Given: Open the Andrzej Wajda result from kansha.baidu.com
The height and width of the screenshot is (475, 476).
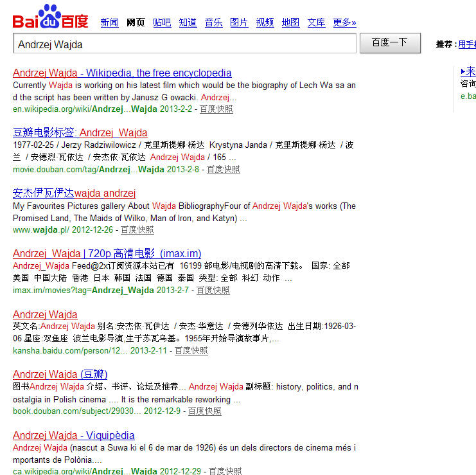Looking at the screenshot, I should (x=45, y=314).
